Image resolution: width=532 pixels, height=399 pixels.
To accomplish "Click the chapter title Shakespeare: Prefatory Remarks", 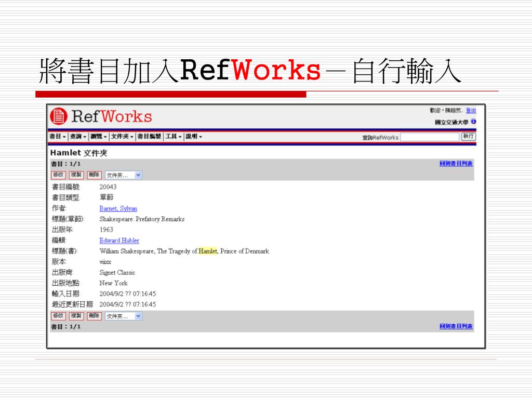I will coord(142,219).
